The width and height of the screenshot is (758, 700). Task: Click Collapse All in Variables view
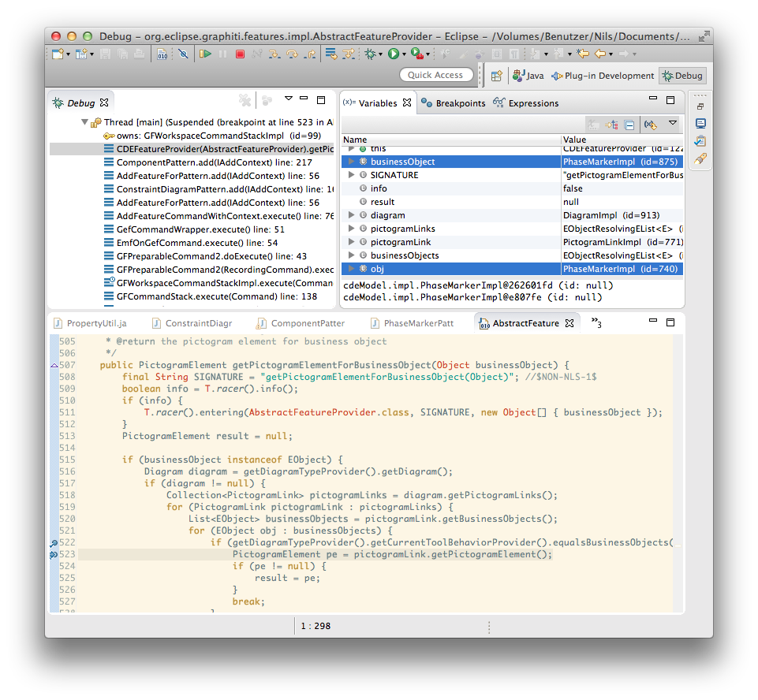[x=629, y=125]
